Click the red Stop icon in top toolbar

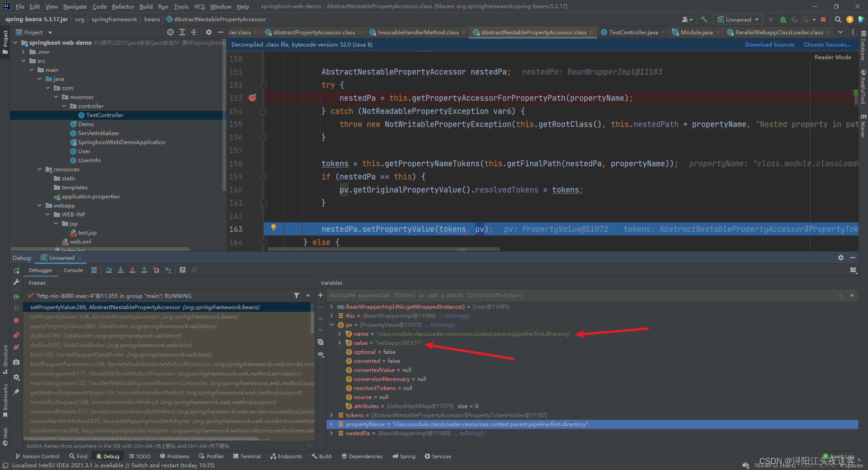(823, 19)
